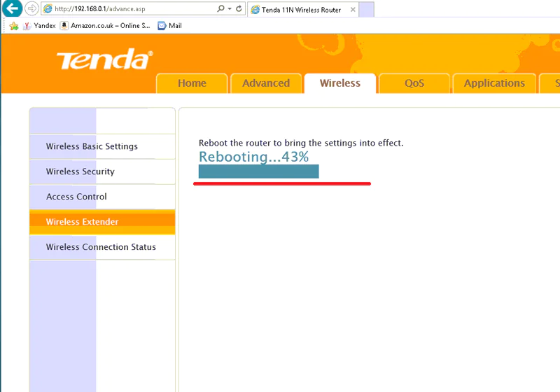Screen dimensions: 560x392
Task: Open the address bar dropdown arrow
Action: (230, 8)
